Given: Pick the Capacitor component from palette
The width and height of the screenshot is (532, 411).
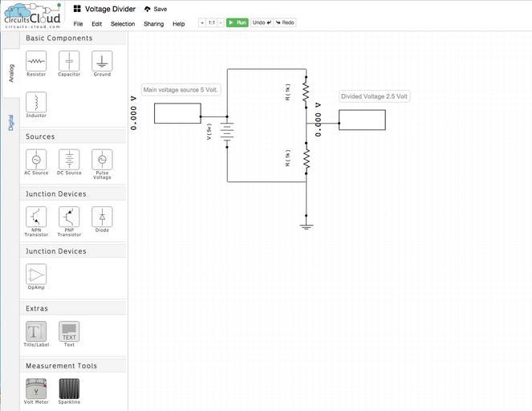Looking at the screenshot, I should pyautogui.click(x=69, y=61).
